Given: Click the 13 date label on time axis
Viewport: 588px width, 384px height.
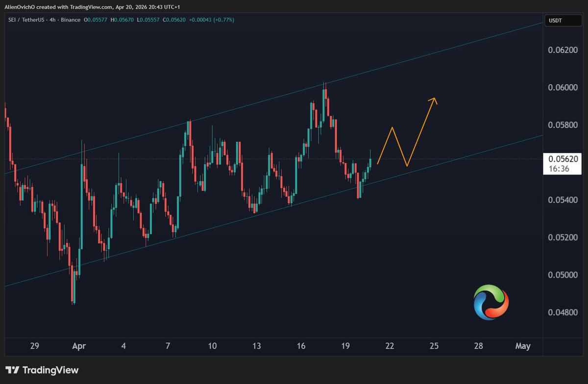Looking at the screenshot, I should pyautogui.click(x=256, y=346).
